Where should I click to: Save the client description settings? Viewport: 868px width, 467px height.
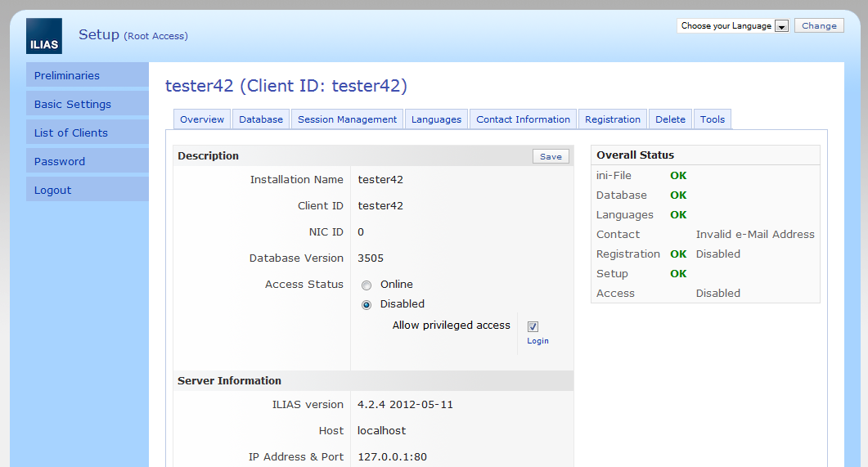pos(551,156)
